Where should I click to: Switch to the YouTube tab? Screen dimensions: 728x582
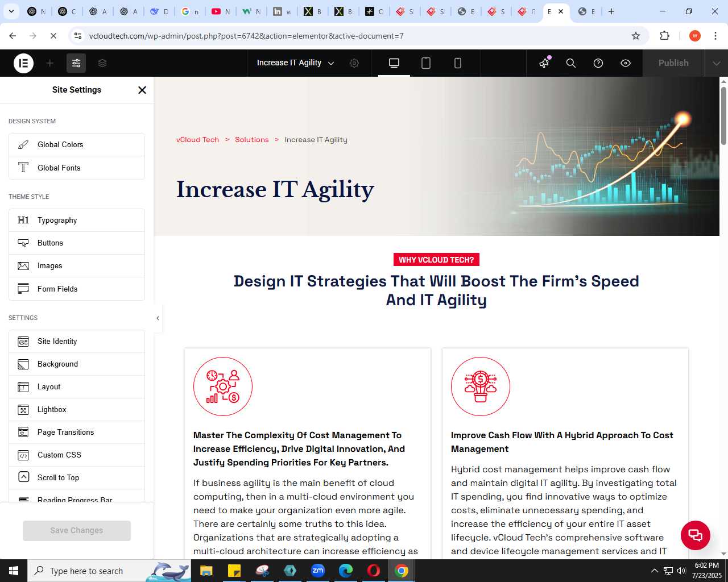pos(221,11)
